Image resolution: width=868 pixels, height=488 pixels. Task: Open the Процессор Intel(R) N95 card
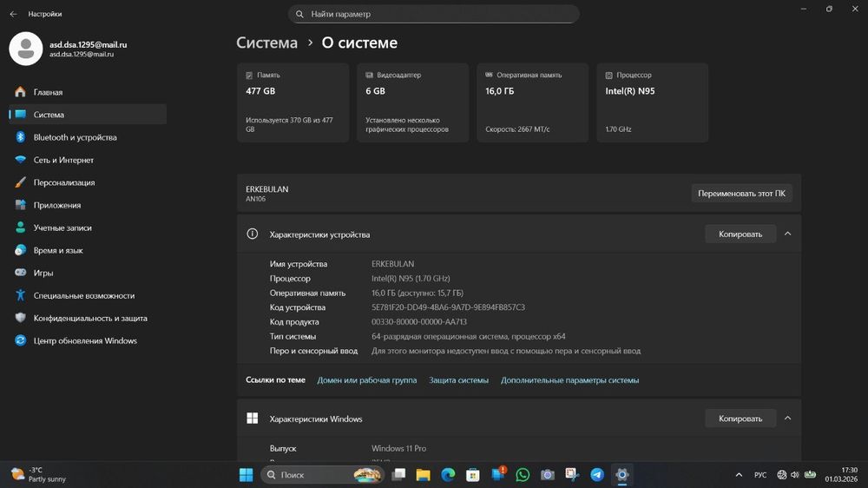click(653, 102)
